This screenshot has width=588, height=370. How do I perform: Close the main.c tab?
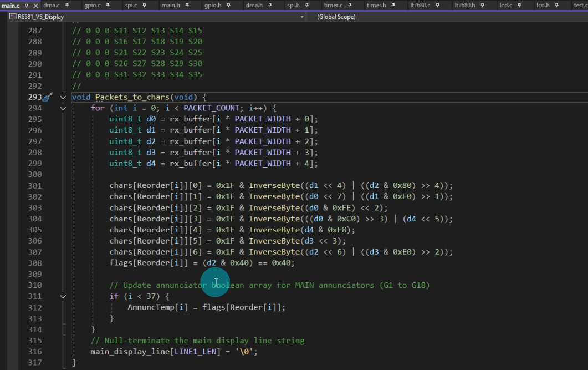35,6
